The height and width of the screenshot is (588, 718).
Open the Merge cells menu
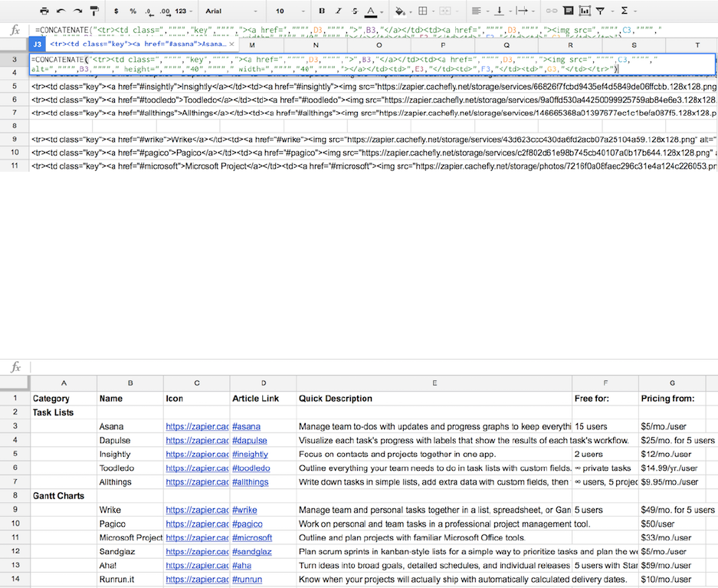tap(448, 11)
